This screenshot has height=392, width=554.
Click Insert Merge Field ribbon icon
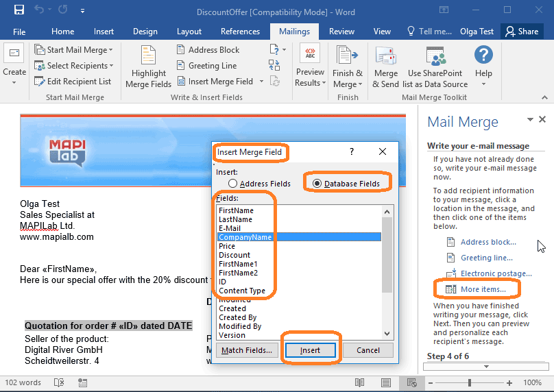(x=181, y=82)
